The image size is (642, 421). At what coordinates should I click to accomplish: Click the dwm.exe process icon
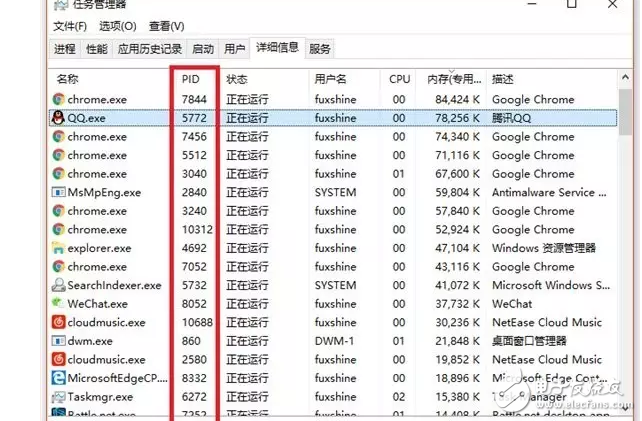point(58,341)
